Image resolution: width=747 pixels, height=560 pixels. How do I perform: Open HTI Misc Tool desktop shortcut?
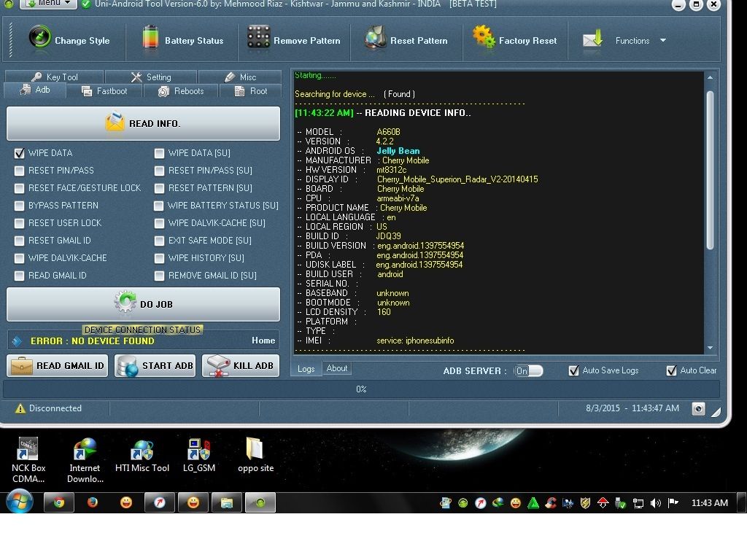[142, 455]
